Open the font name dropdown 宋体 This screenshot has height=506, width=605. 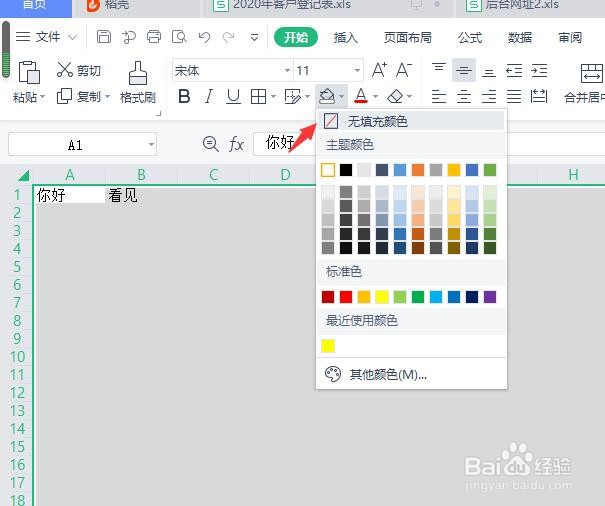click(287, 71)
